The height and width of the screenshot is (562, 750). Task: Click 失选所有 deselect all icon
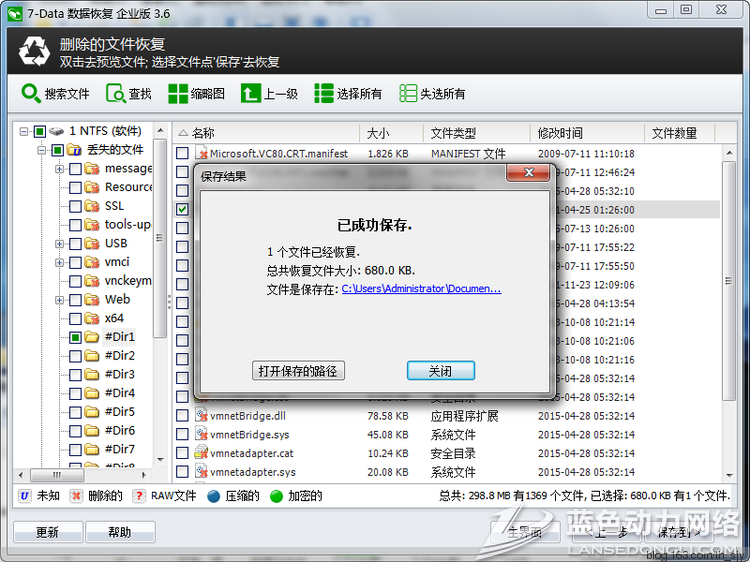point(407,94)
